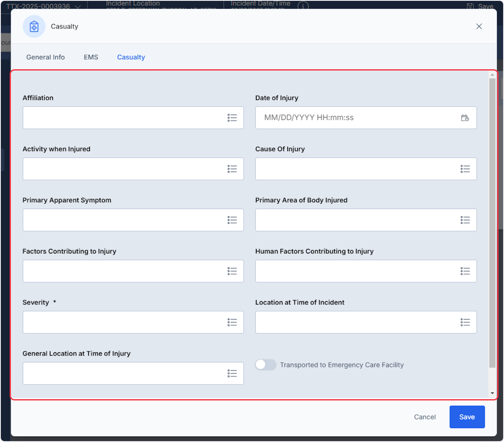
Task: Close the Casualty dialog with the X
Action: [x=479, y=26]
